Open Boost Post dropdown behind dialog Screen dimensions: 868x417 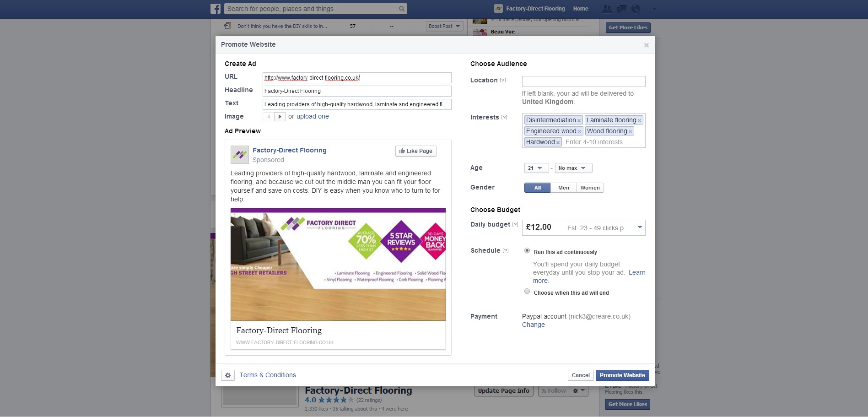coord(444,26)
